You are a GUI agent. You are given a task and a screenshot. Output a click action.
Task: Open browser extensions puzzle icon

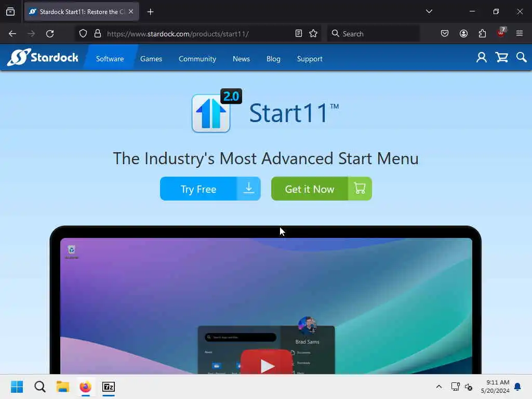click(482, 34)
